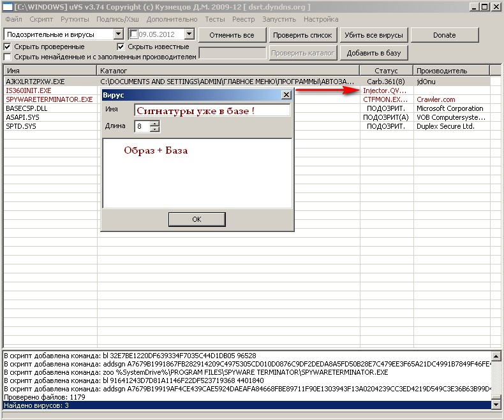504x420 pixels.
Task: Close the Вирус dialog with its X button
Action: point(286,95)
